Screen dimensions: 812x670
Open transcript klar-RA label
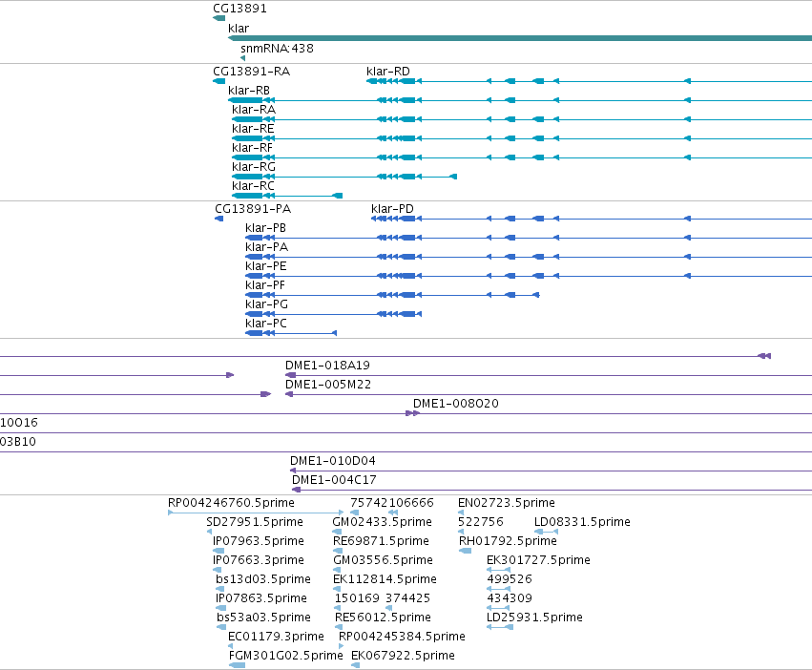coord(254,110)
